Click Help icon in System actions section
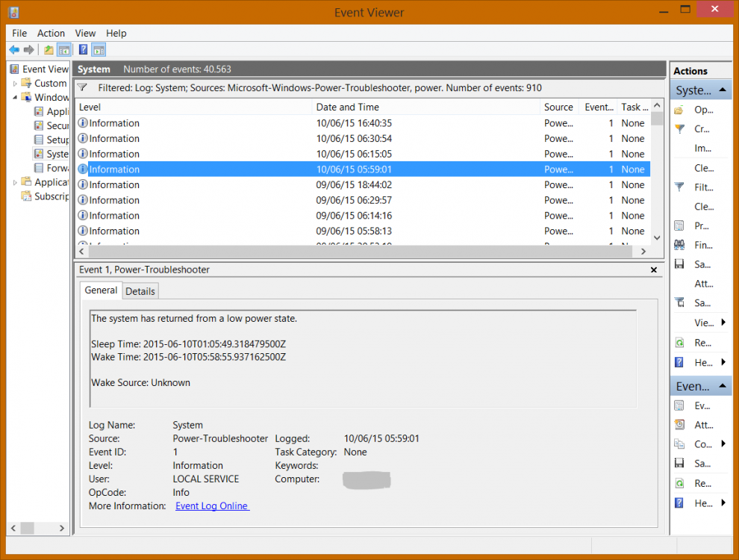This screenshot has height=560, width=739. (x=679, y=362)
